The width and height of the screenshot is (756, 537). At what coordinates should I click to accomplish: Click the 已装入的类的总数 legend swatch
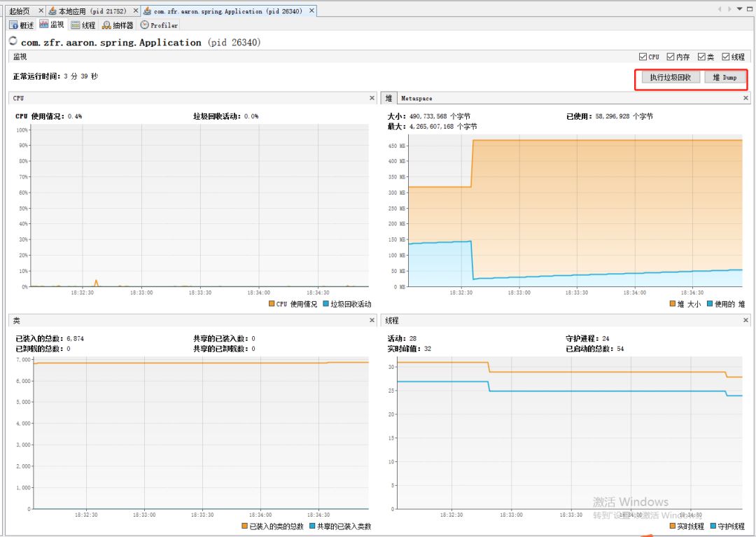pyautogui.click(x=244, y=526)
